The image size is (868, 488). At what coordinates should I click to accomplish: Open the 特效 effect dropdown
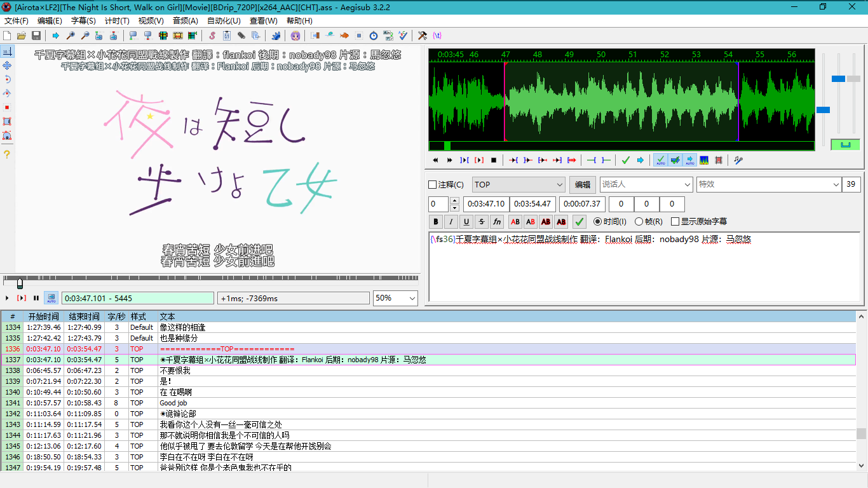(769, 184)
